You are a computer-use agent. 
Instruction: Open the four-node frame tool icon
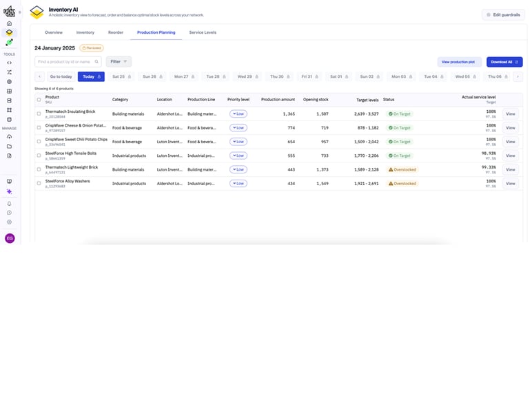9,110
